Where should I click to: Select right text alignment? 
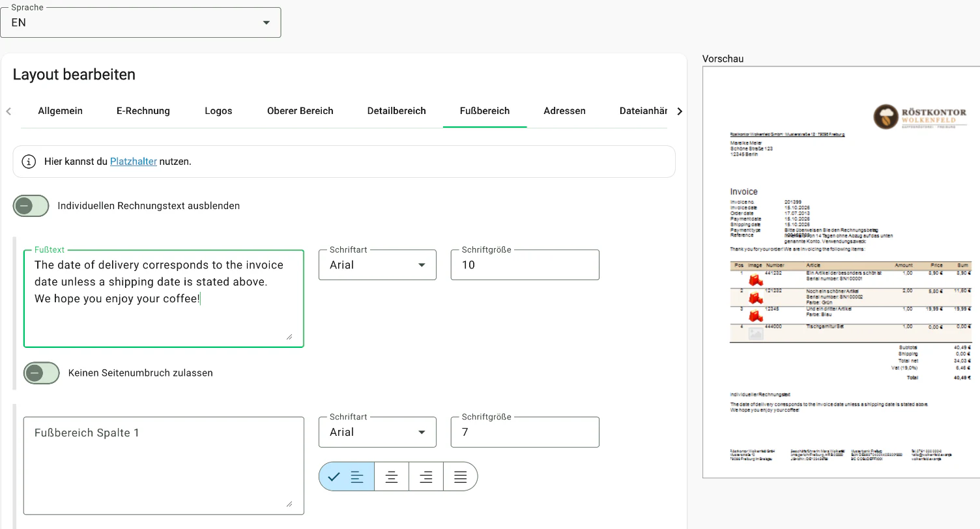426,477
